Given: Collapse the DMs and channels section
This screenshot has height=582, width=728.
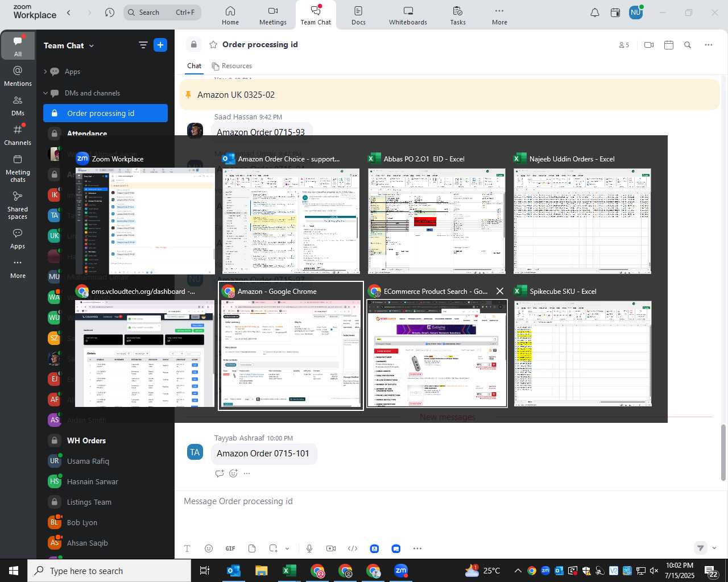Looking at the screenshot, I should click(x=45, y=93).
